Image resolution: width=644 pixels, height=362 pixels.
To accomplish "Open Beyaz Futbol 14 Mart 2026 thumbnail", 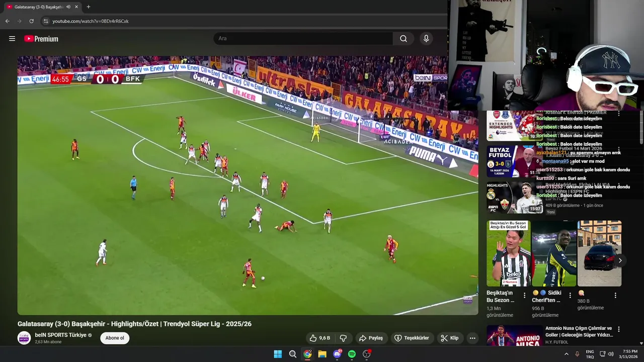I will pyautogui.click(x=514, y=161).
